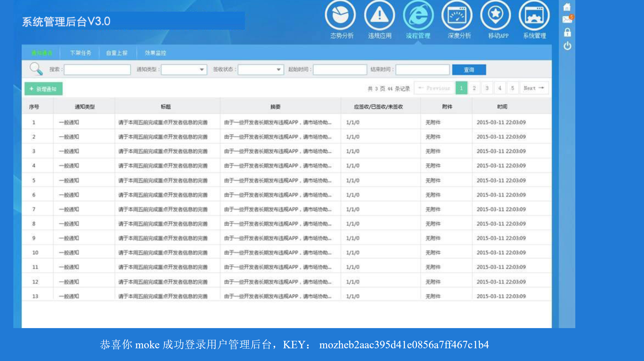Select the 深度分析 gauge icon
Screen dimensions: 644x361
(x=457, y=16)
